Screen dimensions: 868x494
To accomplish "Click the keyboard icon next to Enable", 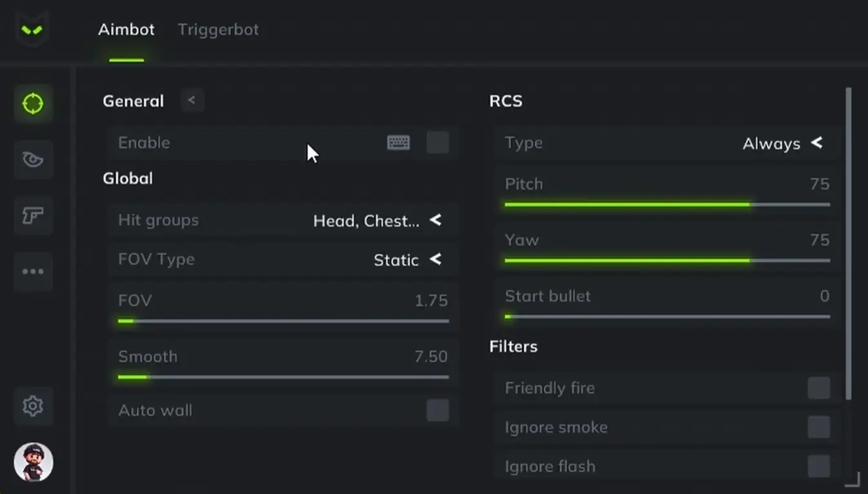I will [398, 143].
